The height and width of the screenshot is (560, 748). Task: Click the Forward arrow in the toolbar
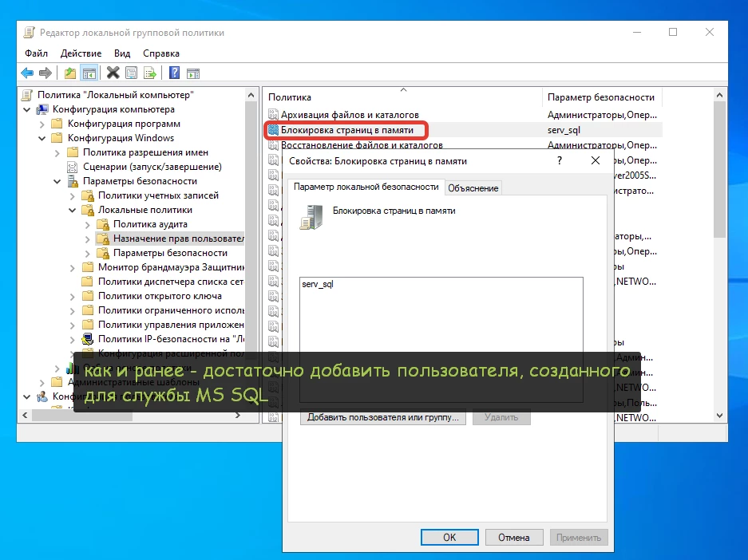tap(46, 73)
